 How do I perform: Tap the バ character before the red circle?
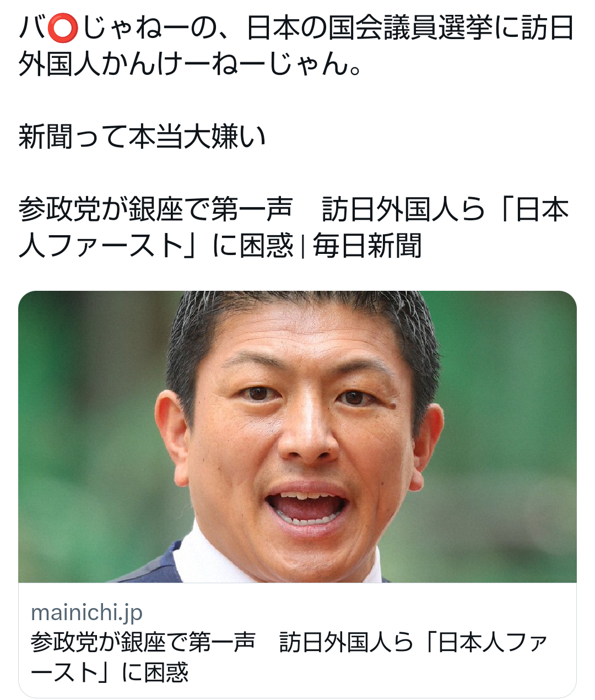(32, 30)
